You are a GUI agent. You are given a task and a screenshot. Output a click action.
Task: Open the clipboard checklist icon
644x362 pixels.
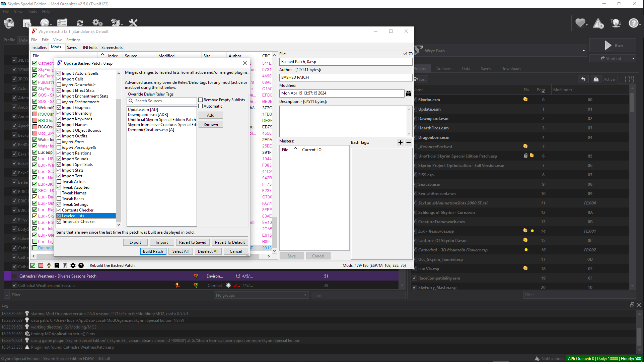(x=65, y=265)
